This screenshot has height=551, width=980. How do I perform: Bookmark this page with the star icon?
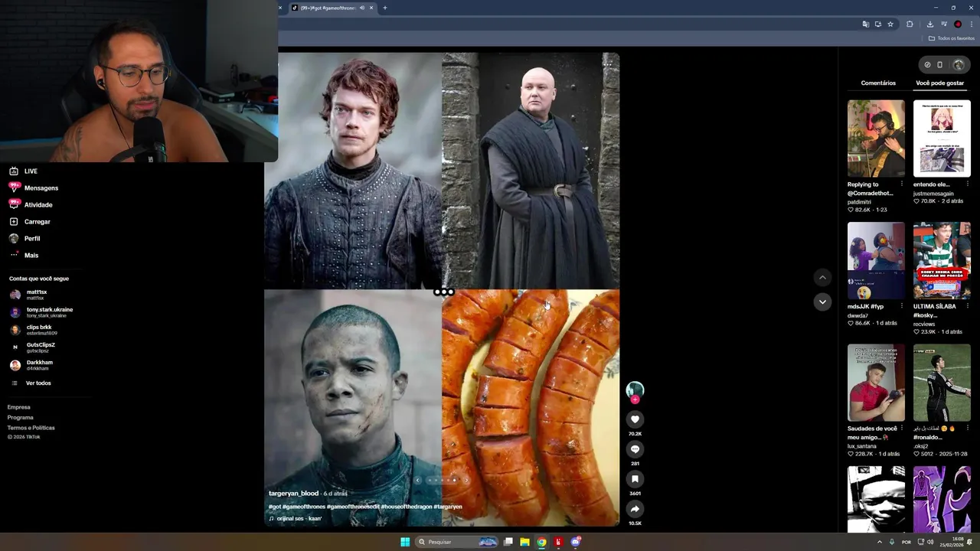point(890,24)
